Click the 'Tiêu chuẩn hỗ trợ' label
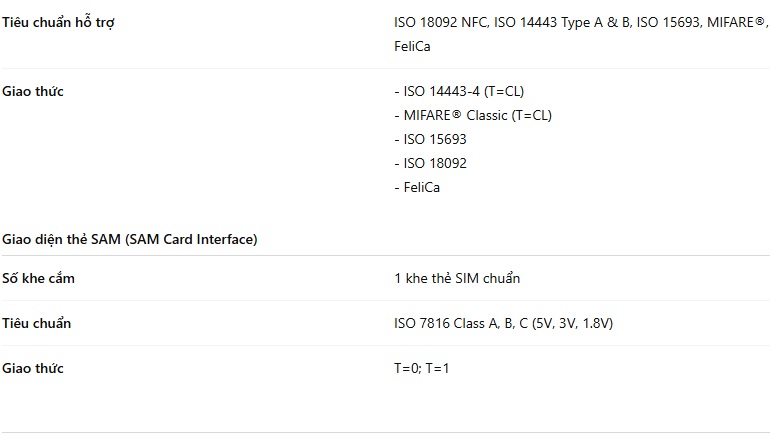 click(58, 23)
